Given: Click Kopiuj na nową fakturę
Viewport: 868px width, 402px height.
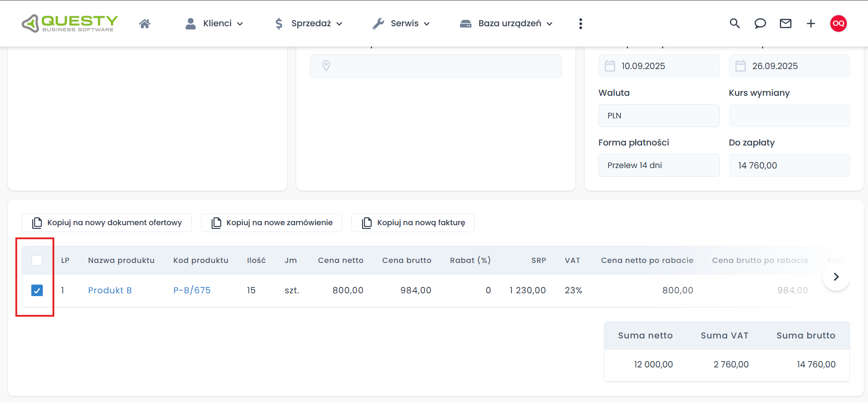Looking at the screenshot, I should [x=413, y=223].
